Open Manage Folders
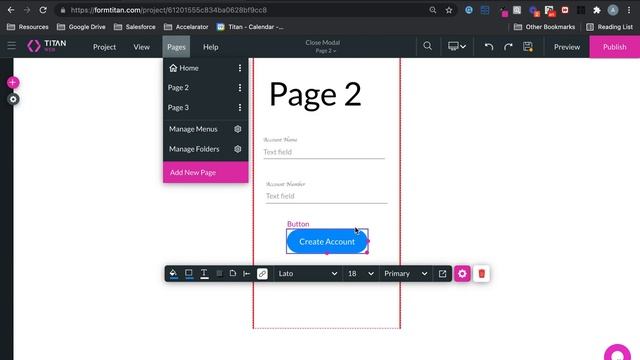 tap(194, 149)
